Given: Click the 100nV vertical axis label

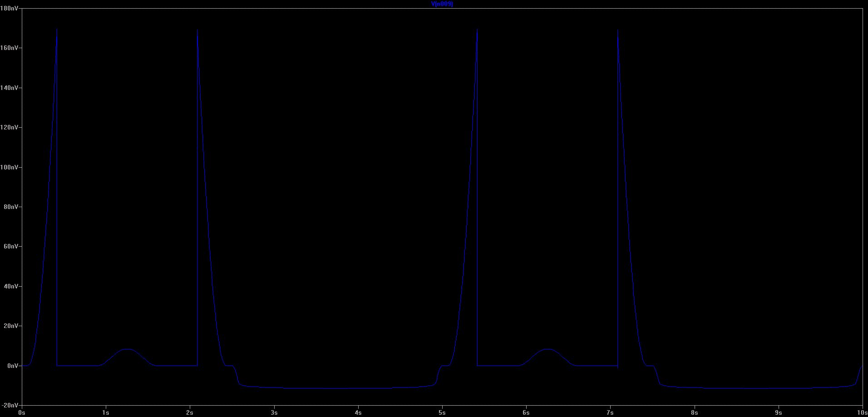Looking at the screenshot, I should (10, 167).
